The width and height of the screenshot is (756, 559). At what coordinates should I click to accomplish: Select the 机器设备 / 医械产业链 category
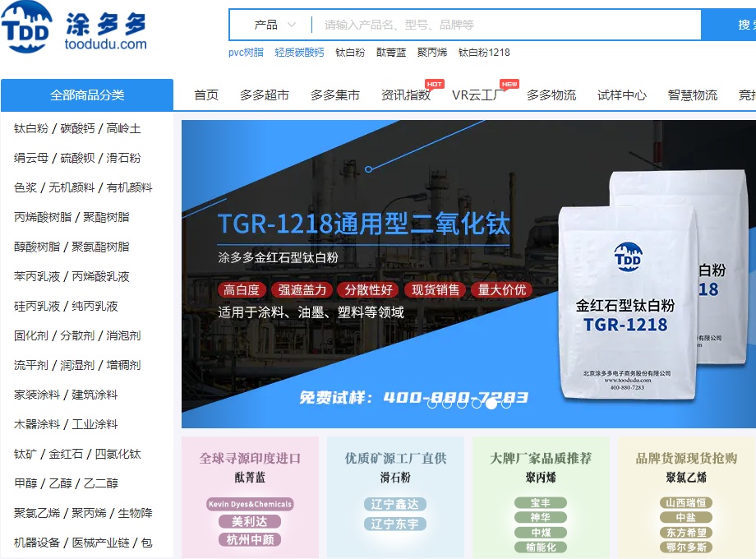(x=83, y=543)
